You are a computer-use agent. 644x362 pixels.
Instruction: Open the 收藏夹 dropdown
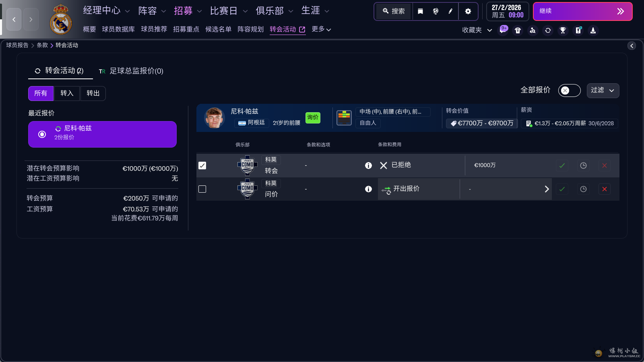(476, 30)
